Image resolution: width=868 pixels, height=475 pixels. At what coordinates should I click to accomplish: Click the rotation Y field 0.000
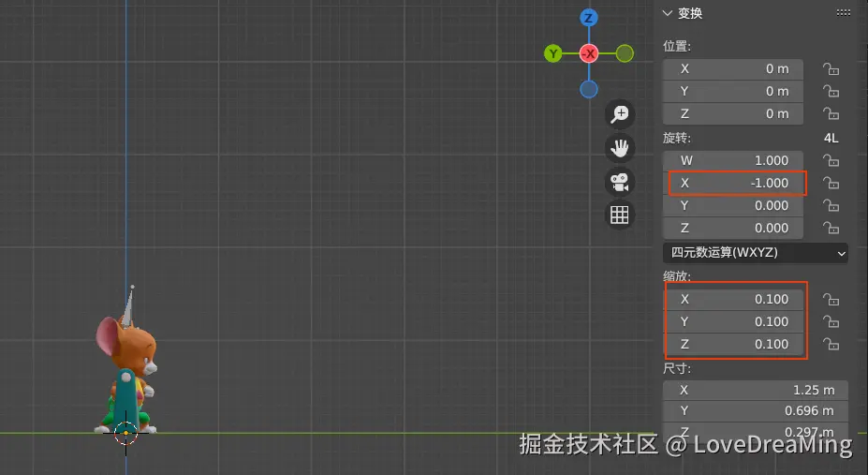(733, 206)
